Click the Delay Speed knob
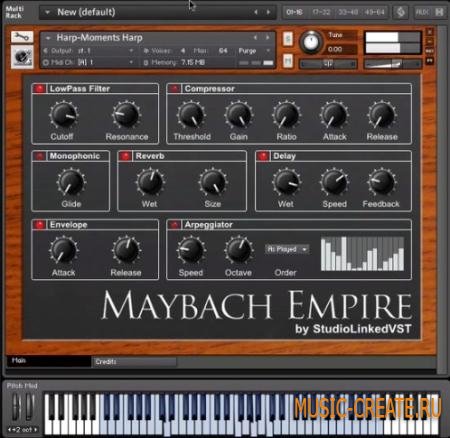 pyautogui.click(x=334, y=182)
